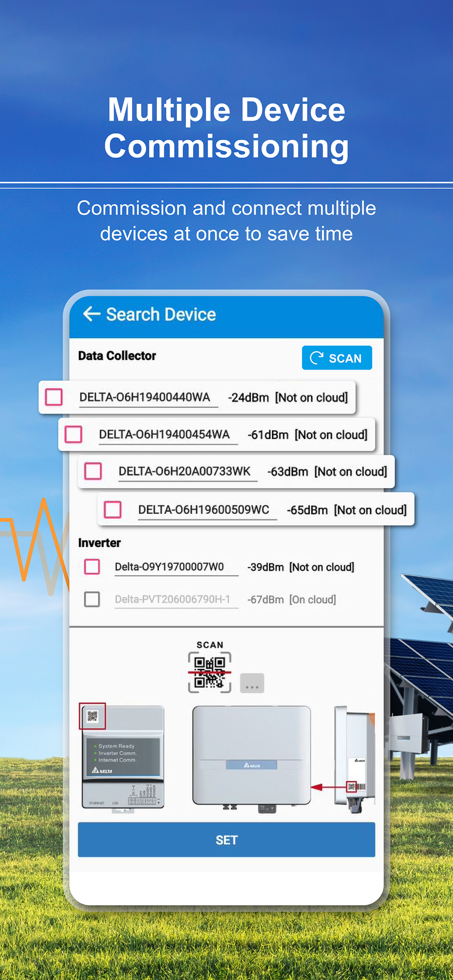Select DELTA-O6H19400454WA device name
Viewport: 453px width, 980px height.
pos(164,435)
